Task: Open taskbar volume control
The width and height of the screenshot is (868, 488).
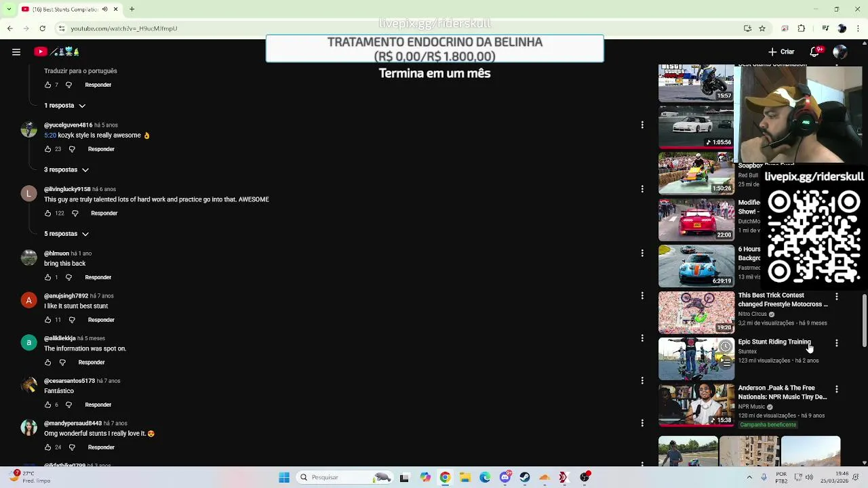Action: (x=809, y=477)
